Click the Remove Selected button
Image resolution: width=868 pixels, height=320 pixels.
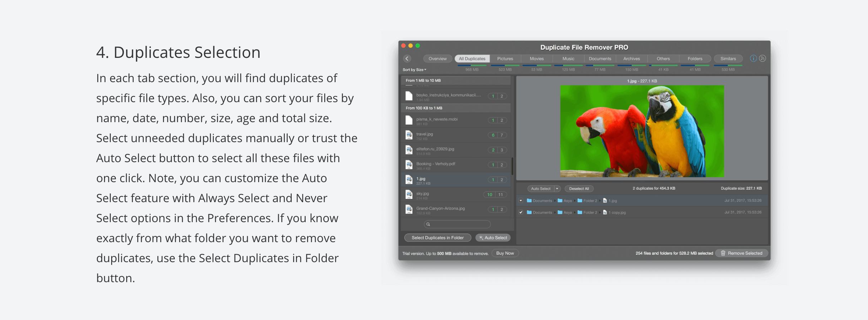pyautogui.click(x=742, y=253)
